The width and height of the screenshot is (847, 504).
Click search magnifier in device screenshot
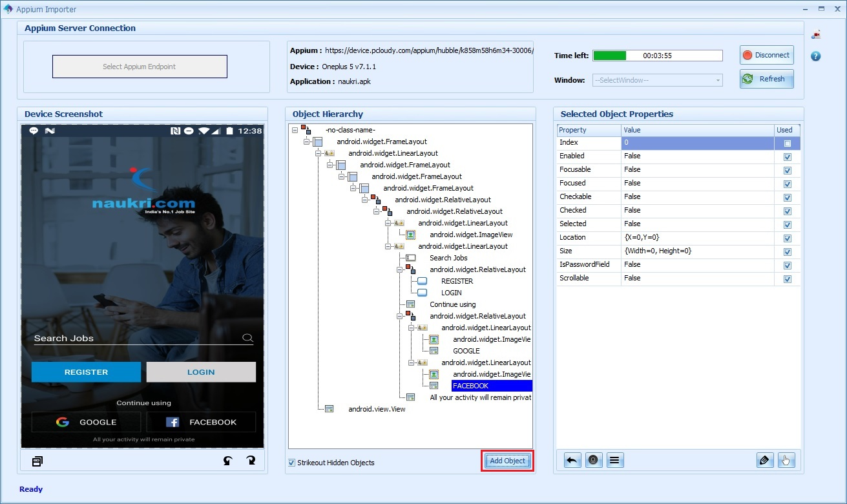[x=247, y=337]
